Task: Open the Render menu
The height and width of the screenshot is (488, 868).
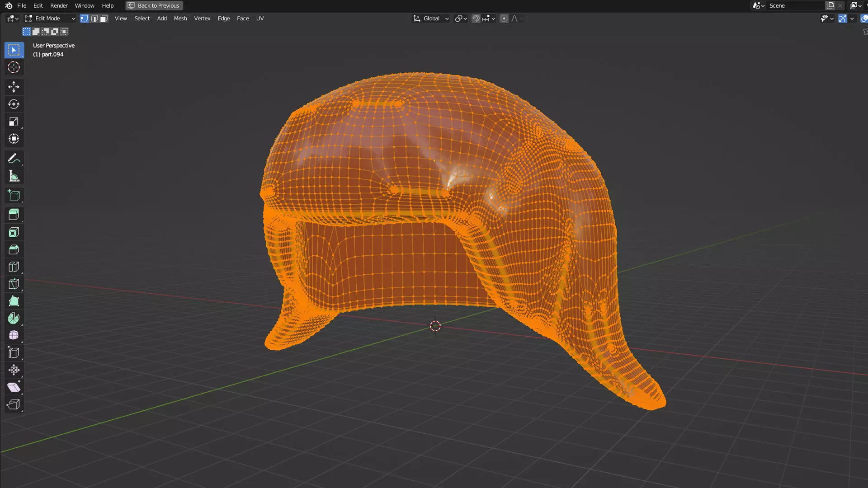Action: pyautogui.click(x=59, y=5)
